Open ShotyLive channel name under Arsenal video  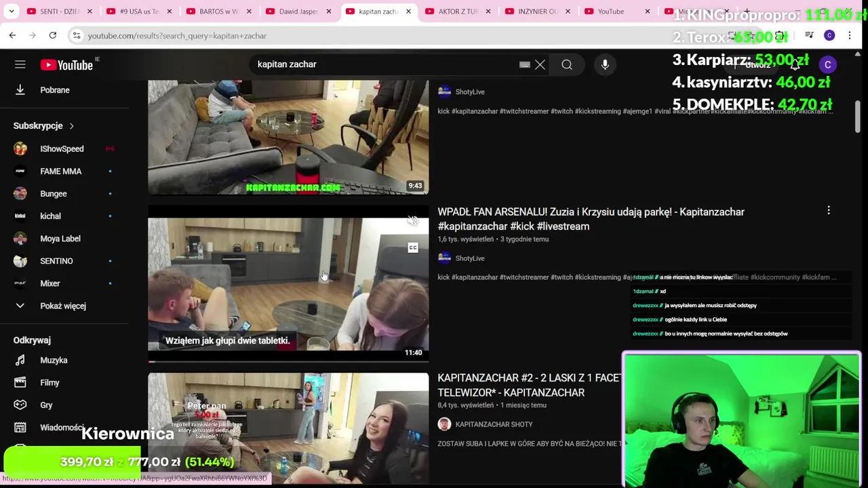click(x=470, y=258)
